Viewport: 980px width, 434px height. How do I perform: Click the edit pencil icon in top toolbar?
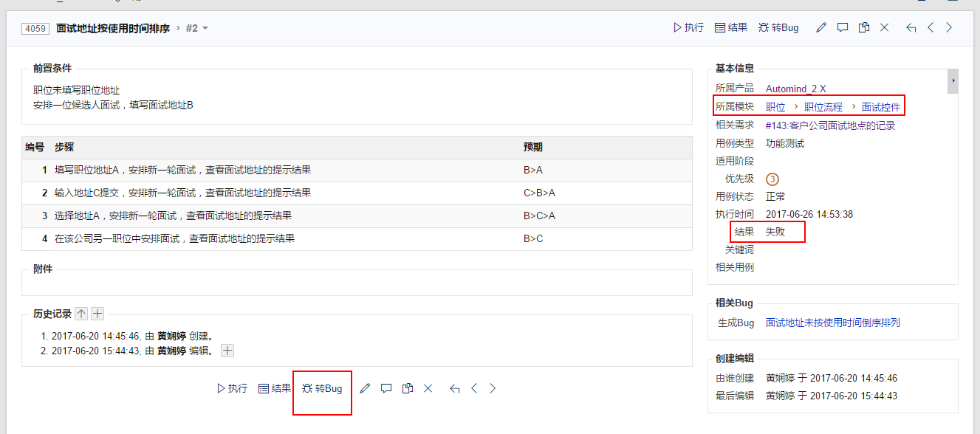[821, 28]
